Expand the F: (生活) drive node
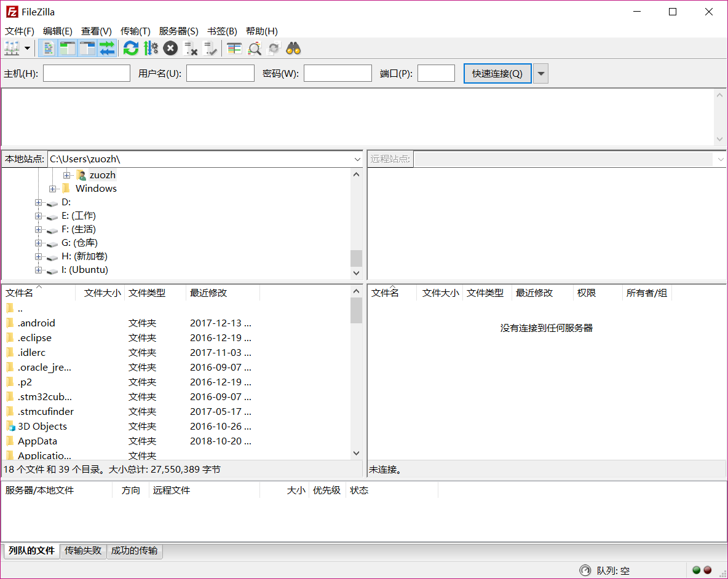 [x=39, y=229]
